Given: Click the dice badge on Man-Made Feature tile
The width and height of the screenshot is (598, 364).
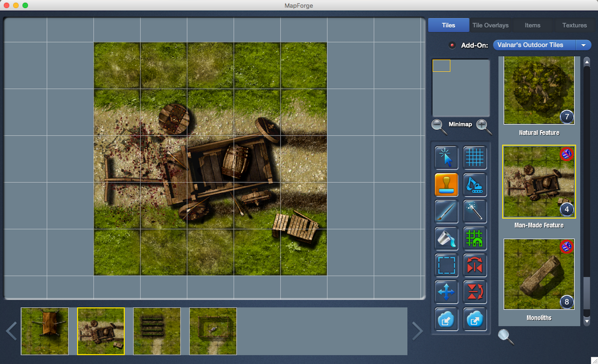Looking at the screenshot, I should tap(567, 154).
